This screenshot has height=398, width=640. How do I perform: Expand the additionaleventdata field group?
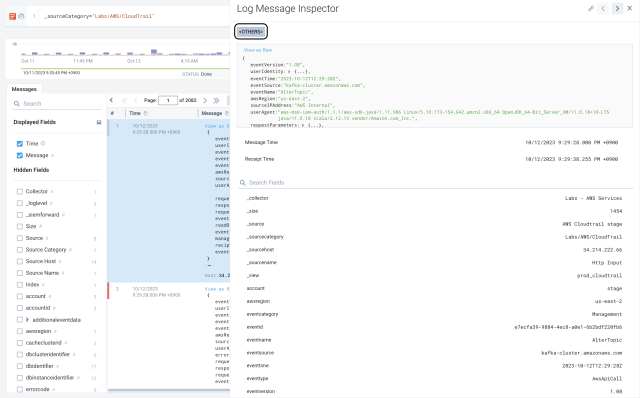[28, 320]
